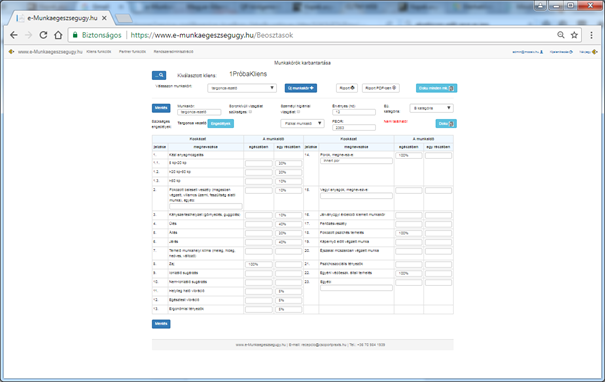This screenshot has width=605, height=382.
Task: Click egészében field for Fokozott pszichés terhelés
Action: tap(409, 233)
